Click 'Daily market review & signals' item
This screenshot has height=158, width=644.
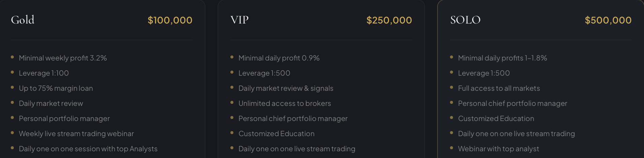pos(286,88)
